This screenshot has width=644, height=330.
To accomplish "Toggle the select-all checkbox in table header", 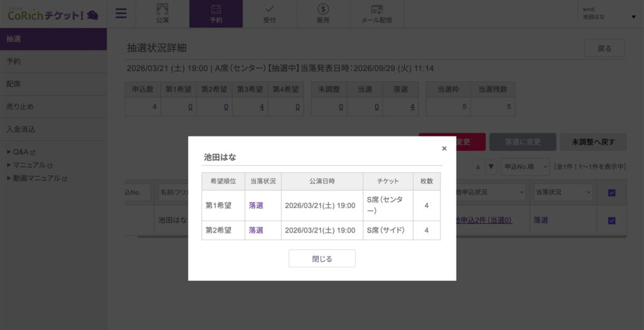I will (x=611, y=193).
